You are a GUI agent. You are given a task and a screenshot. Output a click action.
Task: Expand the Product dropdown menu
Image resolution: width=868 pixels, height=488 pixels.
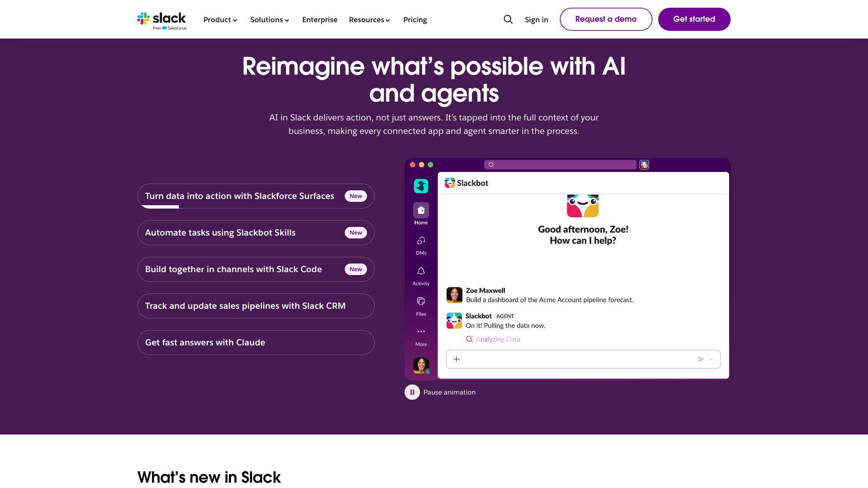220,20
